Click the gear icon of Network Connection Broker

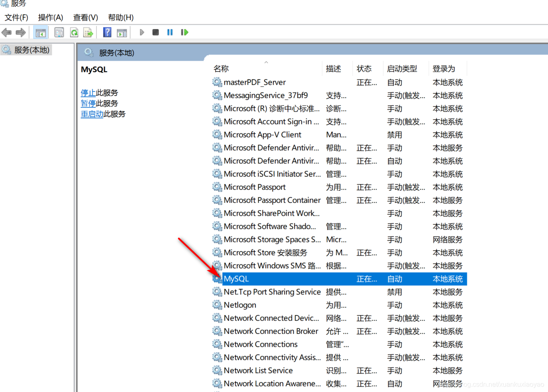pos(217,331)
